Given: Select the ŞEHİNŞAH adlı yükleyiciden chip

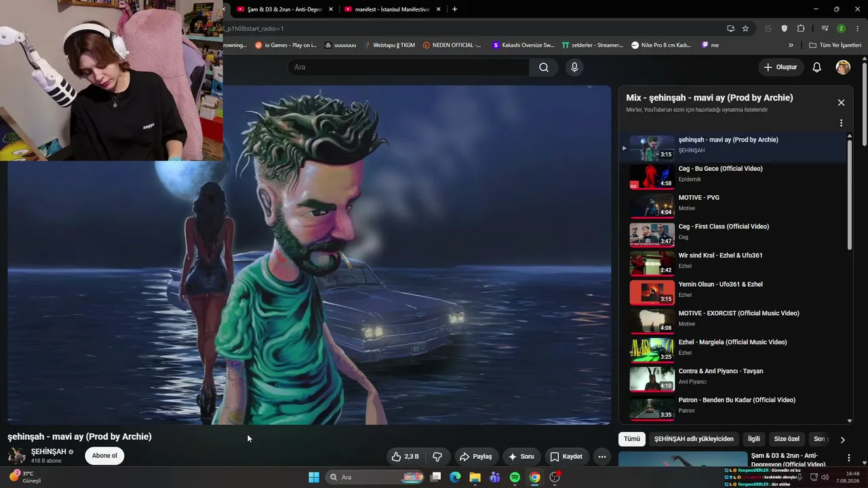Looking at the screenshot, I should (694, 439).
